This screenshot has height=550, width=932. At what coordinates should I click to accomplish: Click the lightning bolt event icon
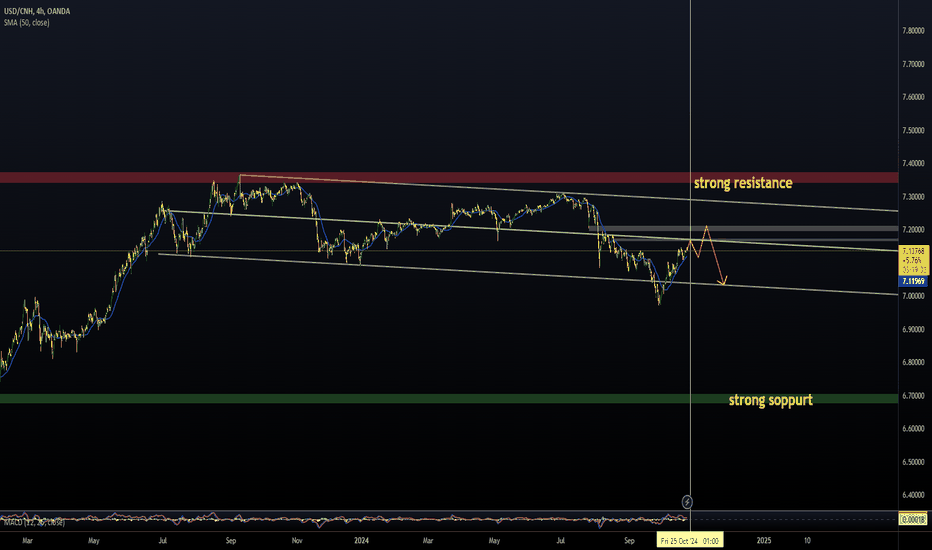tap(687, 502)
